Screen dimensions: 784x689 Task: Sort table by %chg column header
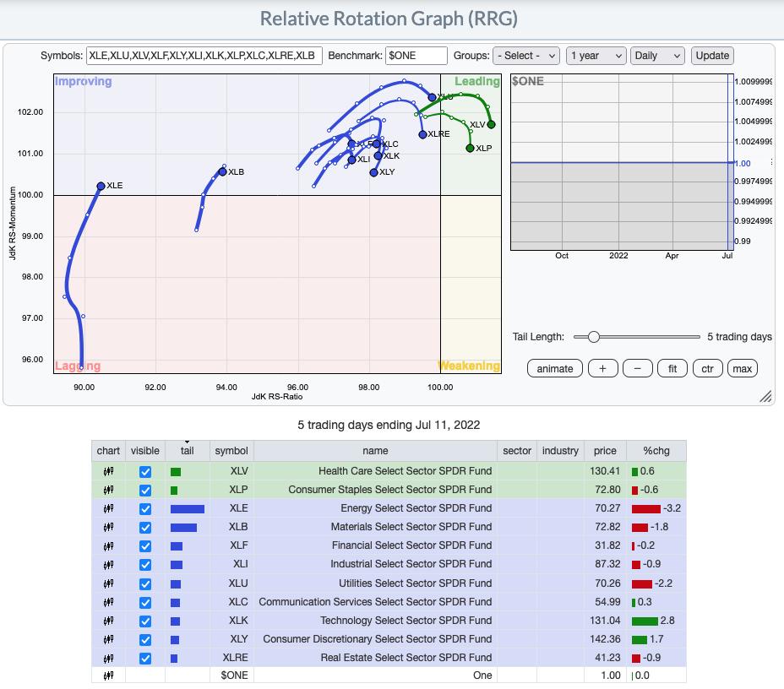pyautogui.click(x=656, y=451)
